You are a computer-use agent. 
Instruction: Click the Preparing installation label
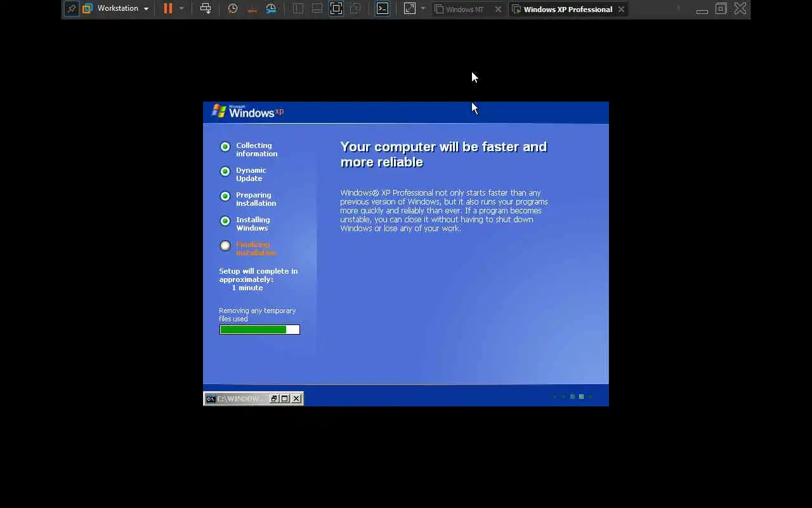(256, 199)
